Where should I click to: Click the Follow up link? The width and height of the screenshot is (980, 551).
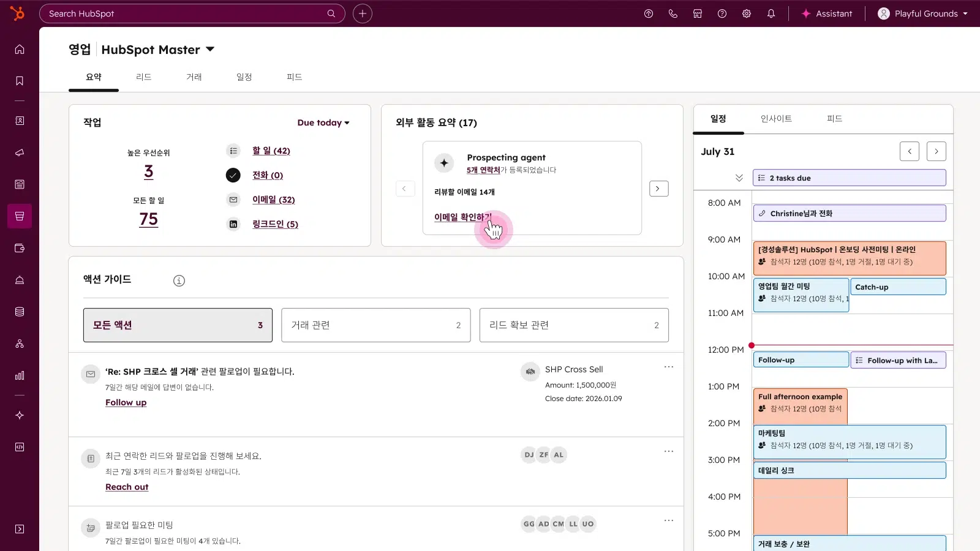(x=126, y=402)
